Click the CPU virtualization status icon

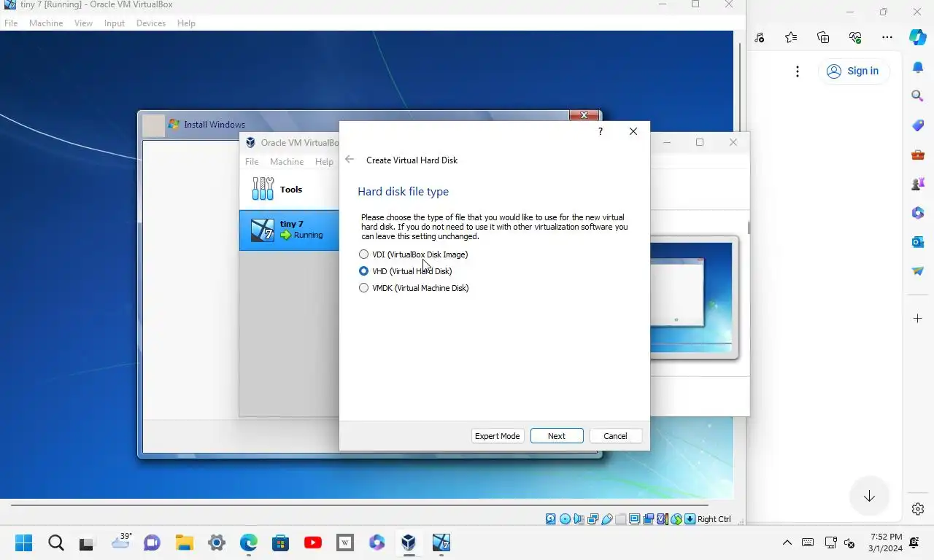(x=662, y=519)
